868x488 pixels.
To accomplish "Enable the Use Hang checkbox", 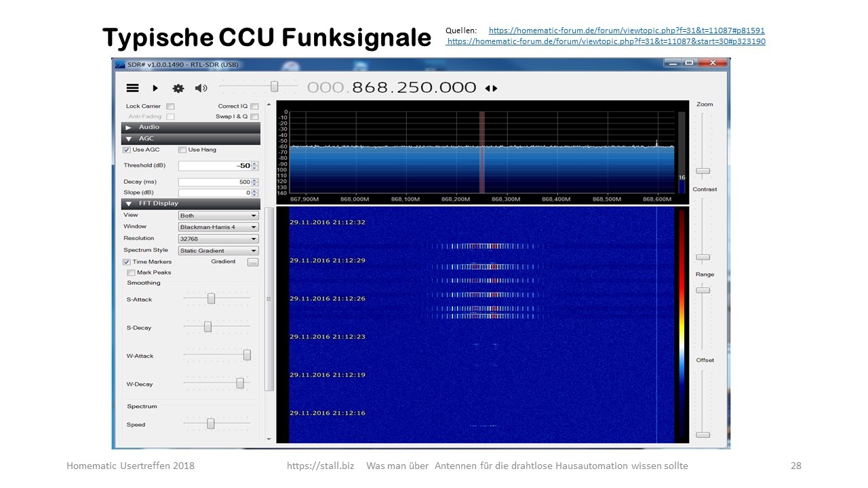I will pos(182,150).
